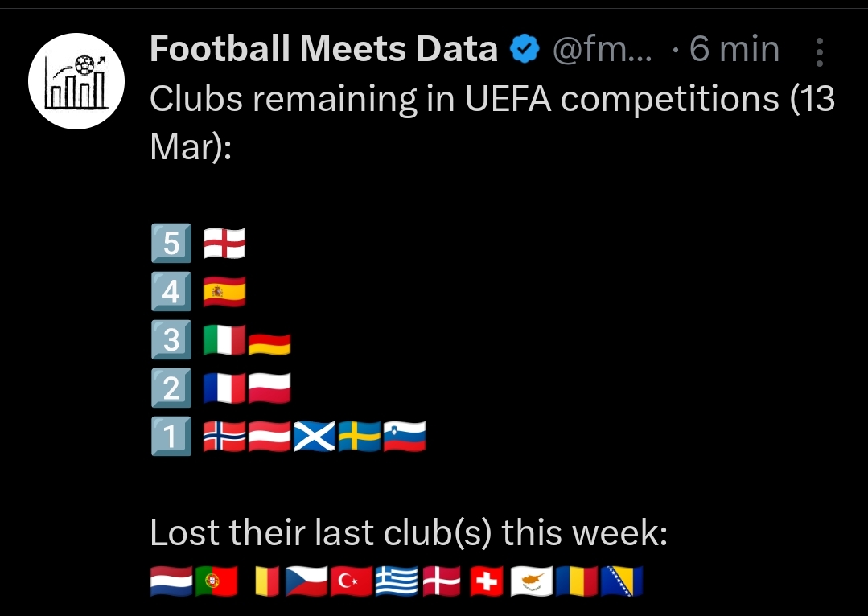
Task: Click the Italy flag emoji
Action: [x=224, y=341]
